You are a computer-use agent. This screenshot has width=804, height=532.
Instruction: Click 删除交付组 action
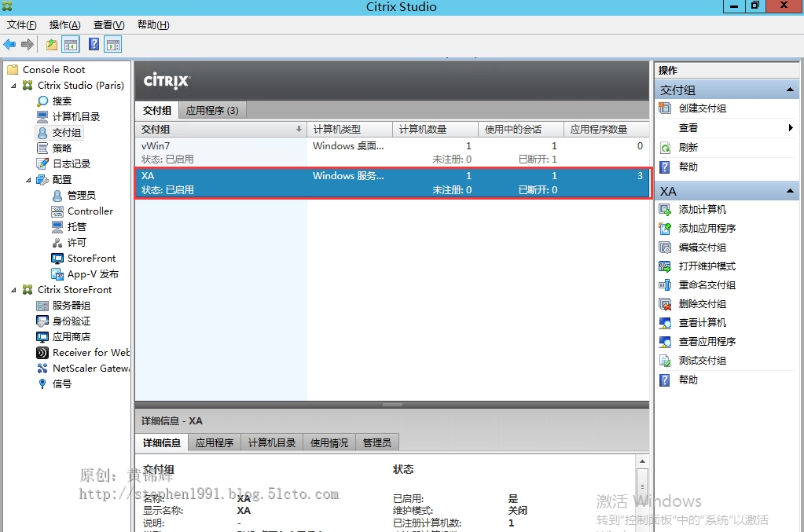click(702, 304)
